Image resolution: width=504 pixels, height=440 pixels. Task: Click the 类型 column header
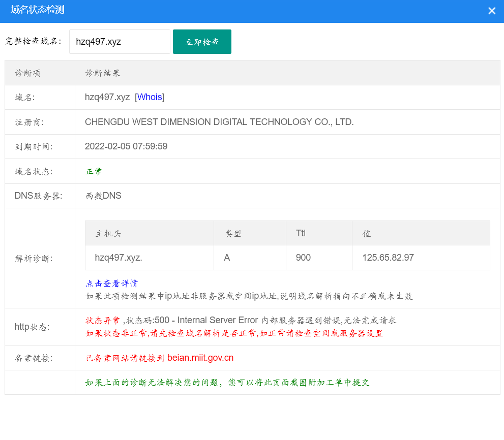pos(250,233)
